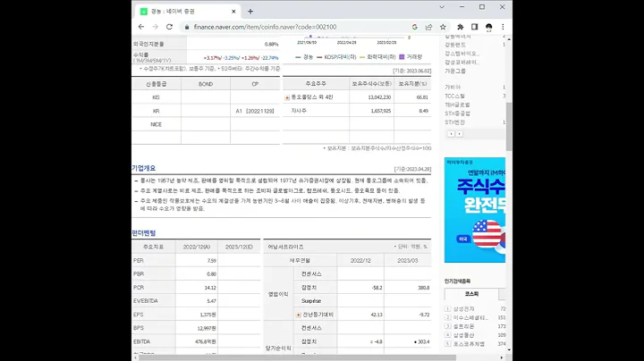The height and width of the screenshot is (361, 644).
Task: Click the forward navigation arrow
Action: click(x=156, y=27)
